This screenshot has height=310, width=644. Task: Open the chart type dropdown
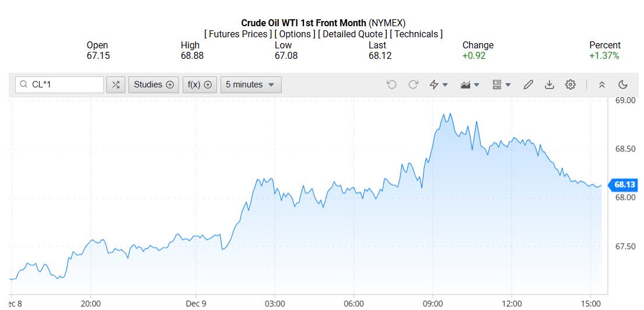pyautogui.click(x=470, y=85)
